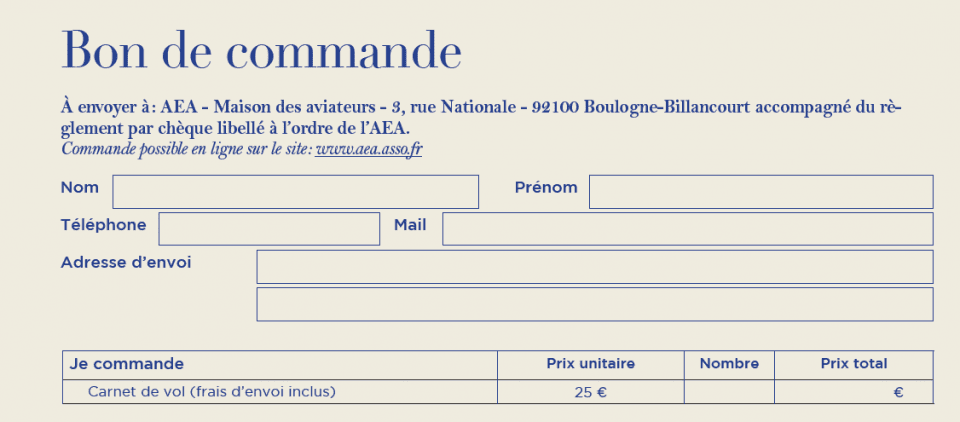Screen dimensions: 960x422
Task: Click the Nom input field
Action: 295,192
